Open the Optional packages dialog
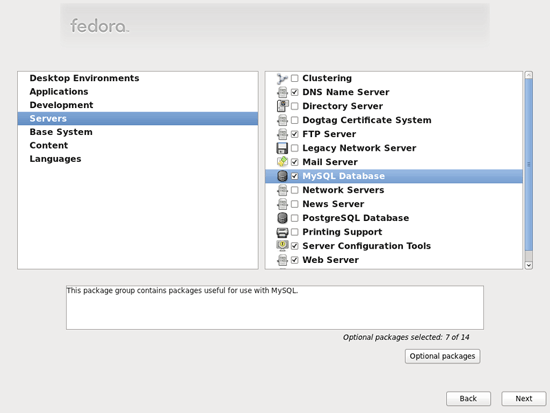The width and height of the screenshot is (550, 413). tap(442, 356)
